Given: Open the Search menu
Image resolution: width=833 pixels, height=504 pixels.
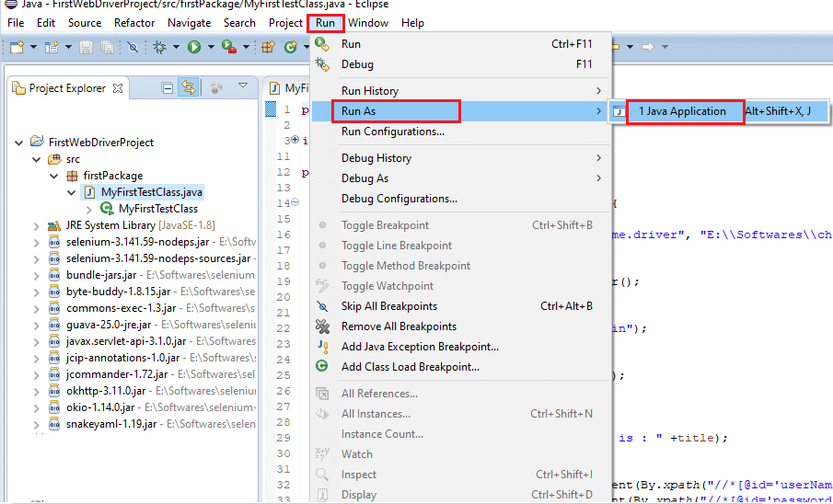Looking at the screenshot, I should tap(239, 23).
